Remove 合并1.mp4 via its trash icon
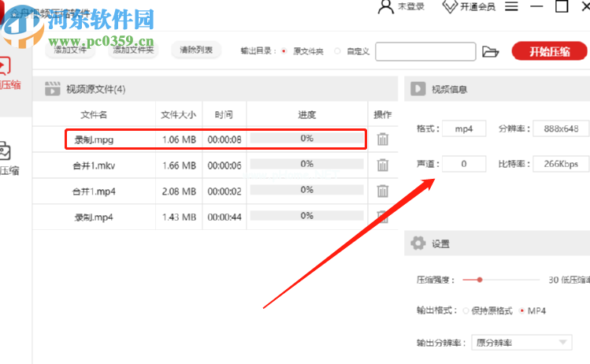This screenshot has width=590, height=364. click(383, 191)
